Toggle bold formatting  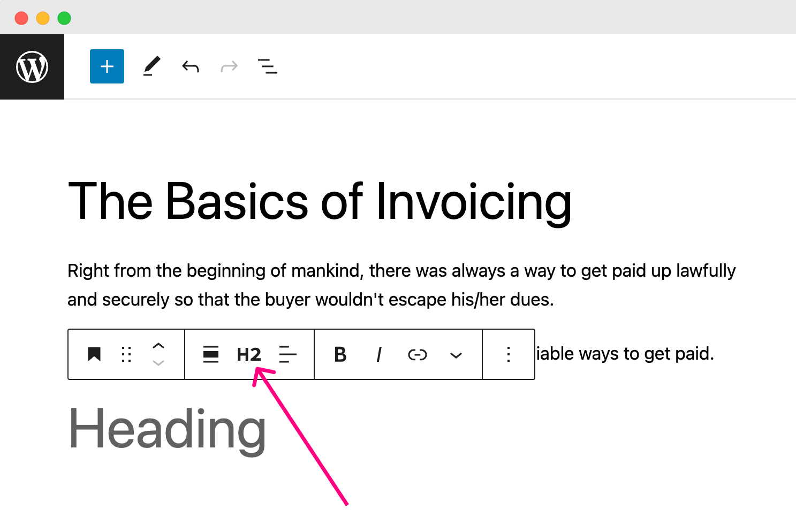pos(340,354)
